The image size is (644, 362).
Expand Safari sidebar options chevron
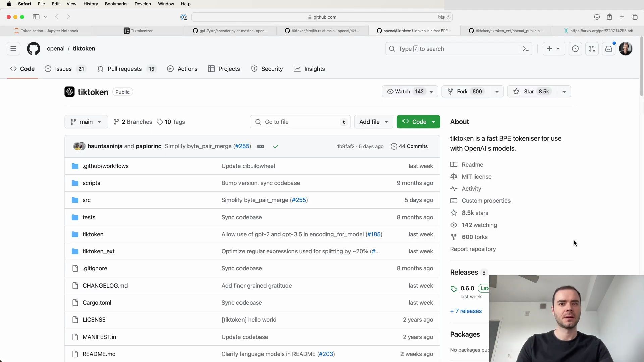[45, 17]
